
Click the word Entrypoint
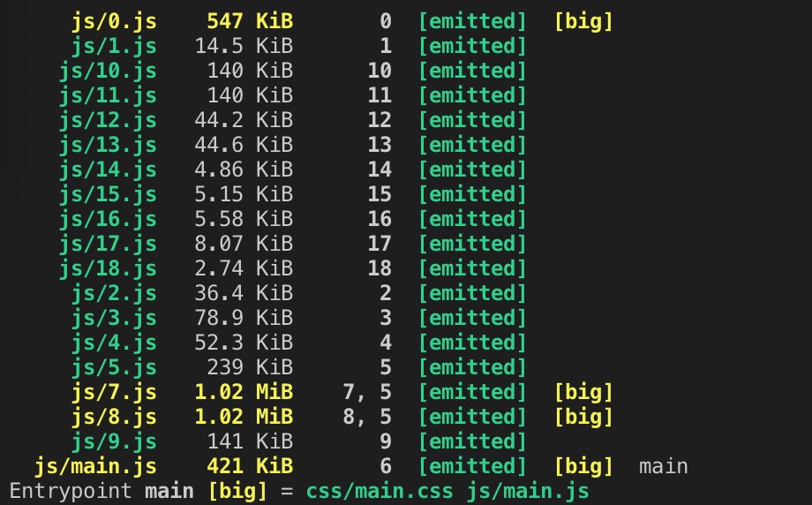(71, 491)
